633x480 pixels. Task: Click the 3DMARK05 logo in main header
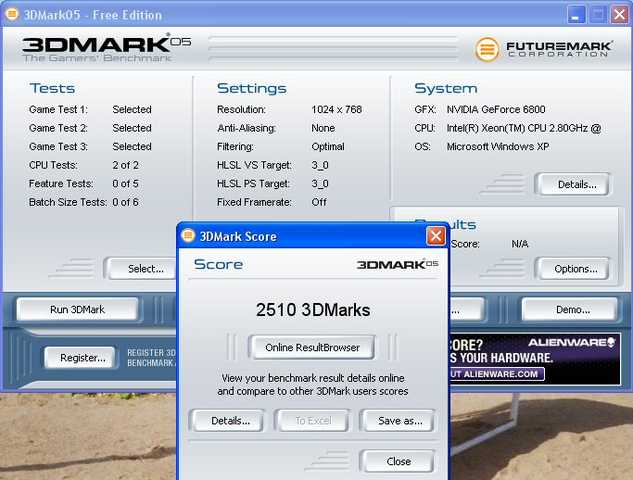pos(106,48)
